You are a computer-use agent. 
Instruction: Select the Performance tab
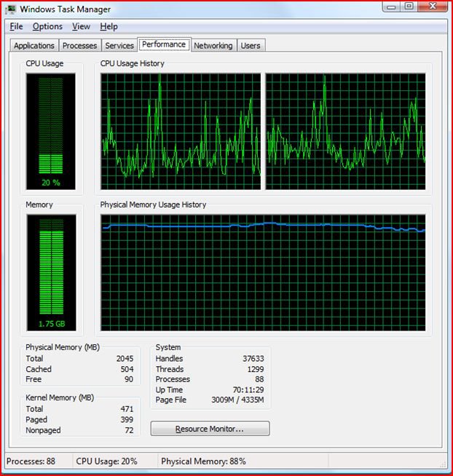point(164,44)
